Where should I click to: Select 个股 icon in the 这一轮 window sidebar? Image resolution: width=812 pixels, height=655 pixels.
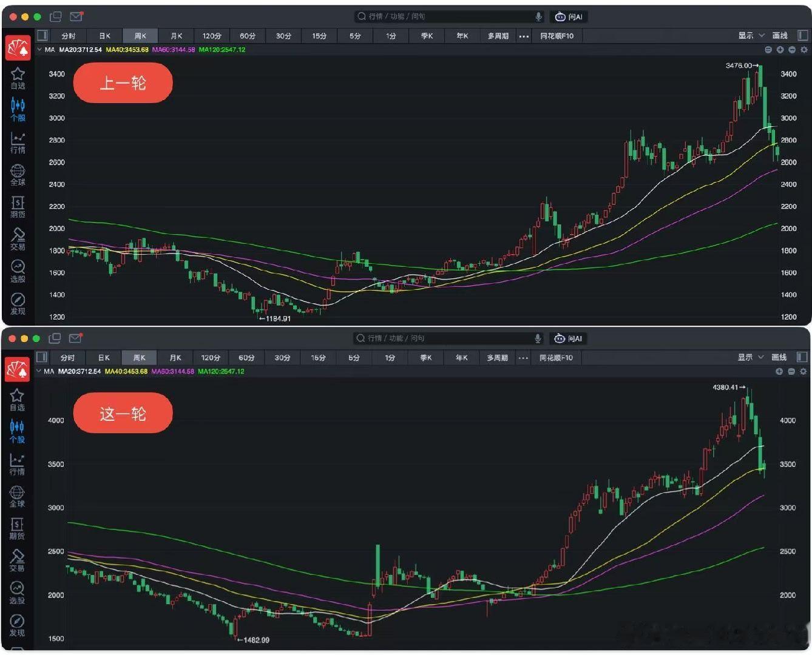[17, 432]
